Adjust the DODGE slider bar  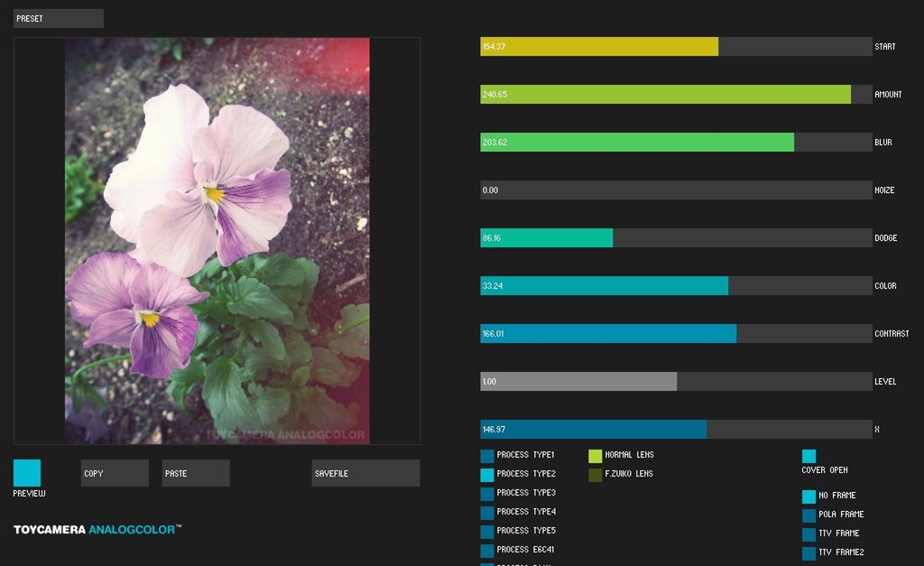676,237
